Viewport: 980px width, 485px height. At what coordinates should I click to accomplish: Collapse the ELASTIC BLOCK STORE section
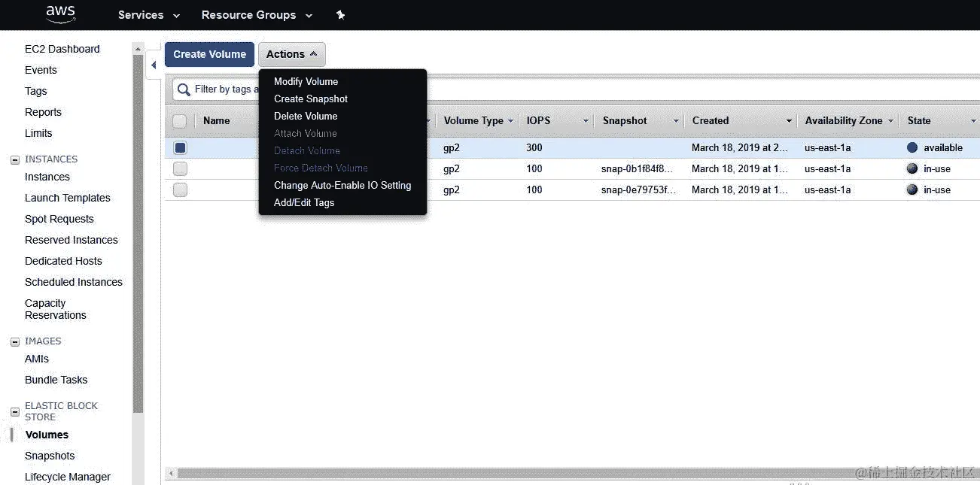tap(15, 411)
